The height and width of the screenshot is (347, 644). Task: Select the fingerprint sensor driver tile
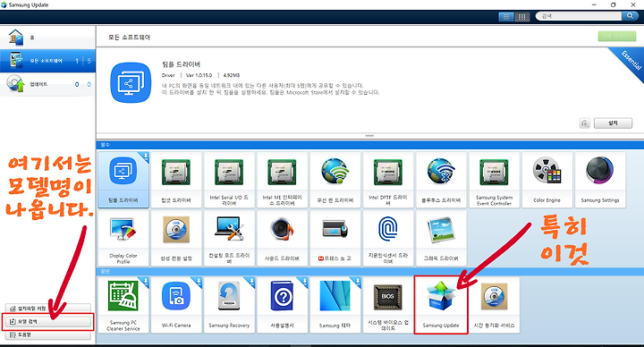(388, 238)
